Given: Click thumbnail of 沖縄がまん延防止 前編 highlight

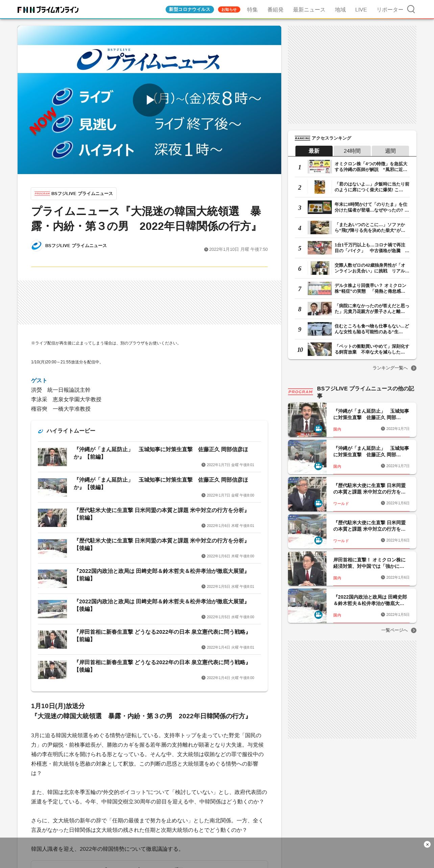Looking at the screenshot, I should [52, 457].
